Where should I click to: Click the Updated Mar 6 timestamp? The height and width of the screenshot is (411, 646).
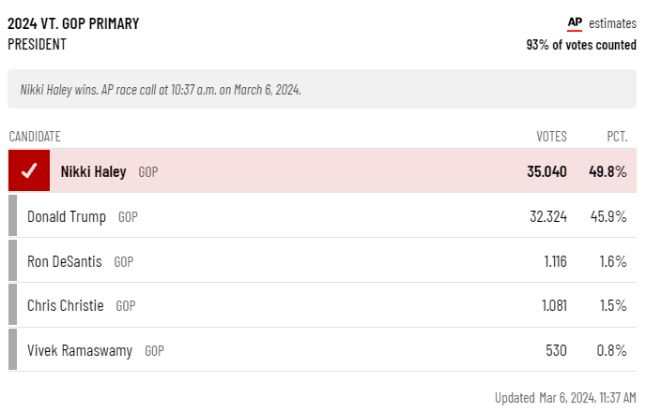click(x=565, y=398)
